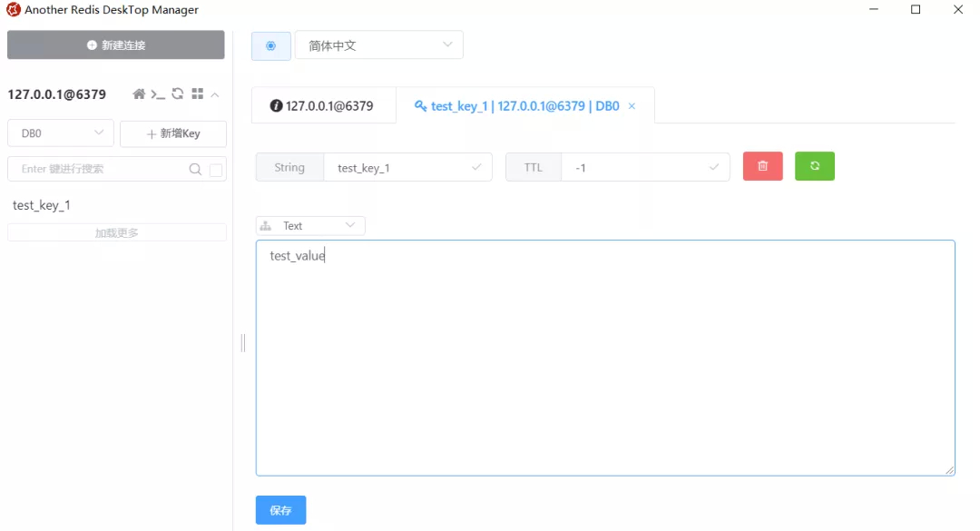980x531 pixels.
Task: Refresh the 127.0.0.1@6379 connection
Action: (177, 93)
